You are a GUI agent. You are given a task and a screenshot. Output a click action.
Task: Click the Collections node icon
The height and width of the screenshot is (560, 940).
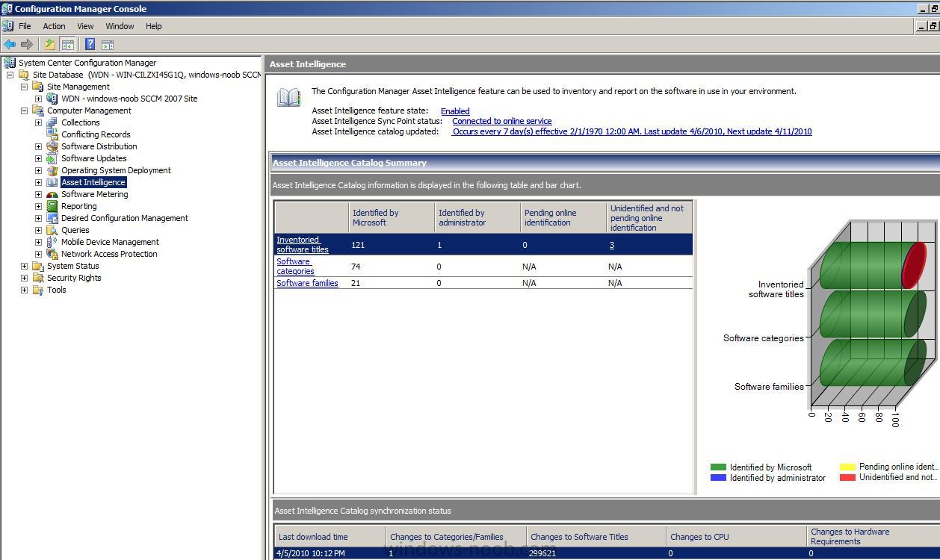click(x=52, y=122)
